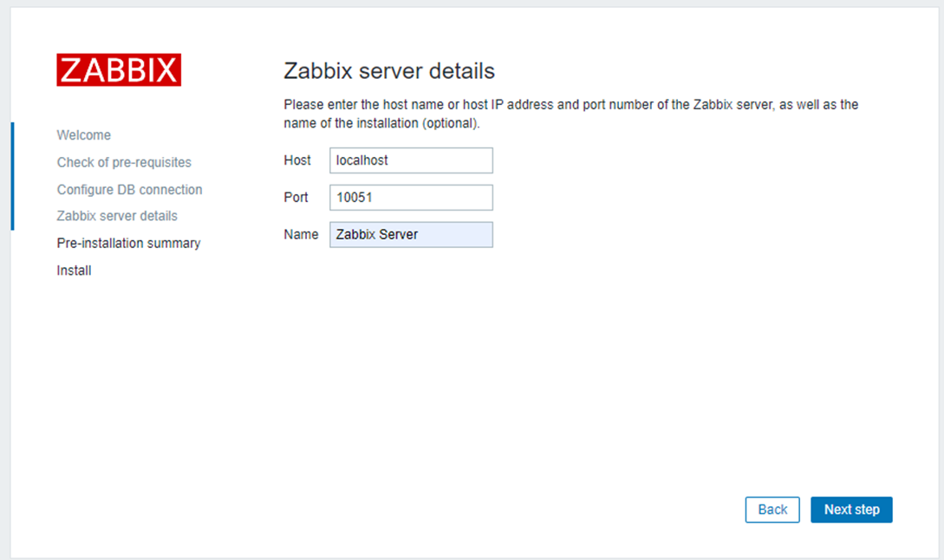Click the blue progress bar beside sidebar
The width and height of the screenshot is (944, 560).
point(12,176)
